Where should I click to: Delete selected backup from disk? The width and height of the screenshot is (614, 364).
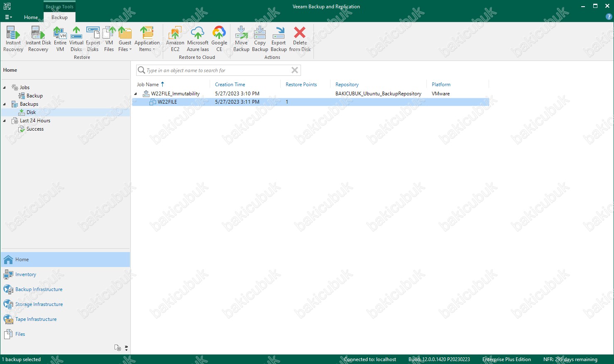(x=300, y=39)
